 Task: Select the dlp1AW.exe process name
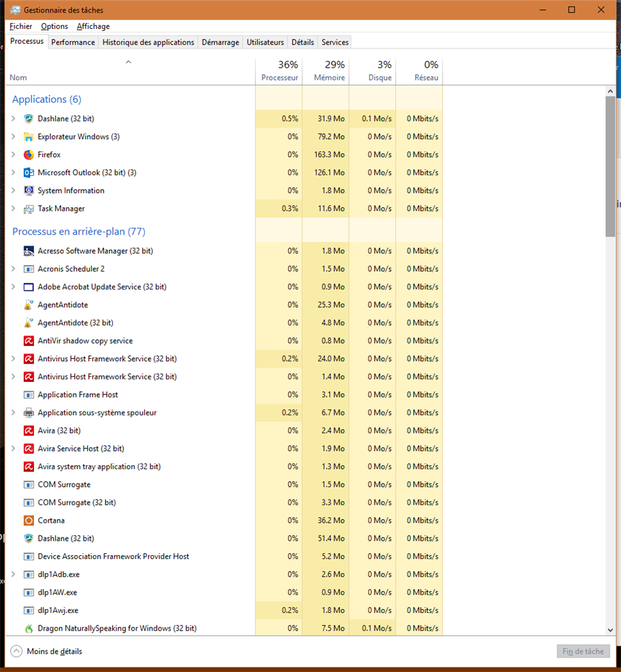(58, 593)
